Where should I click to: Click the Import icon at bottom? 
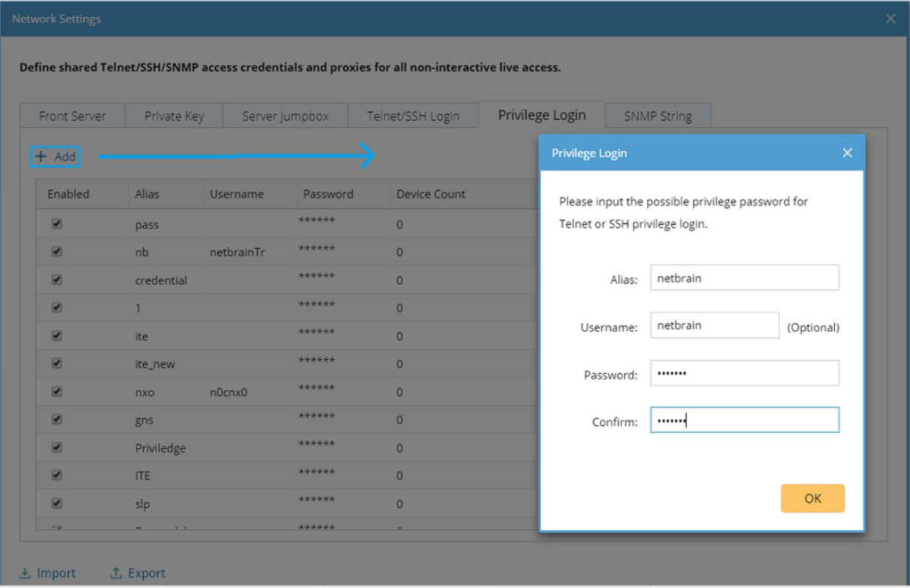pos(25,573)
